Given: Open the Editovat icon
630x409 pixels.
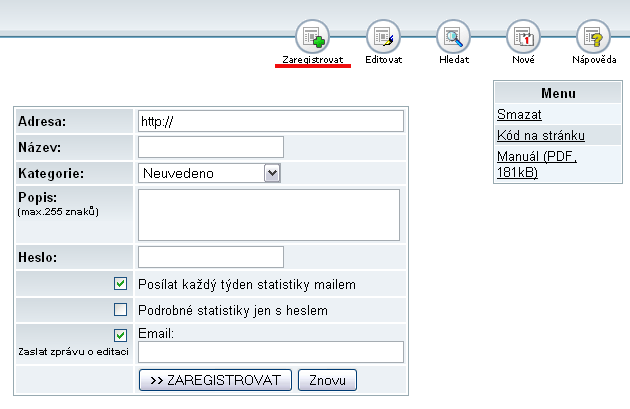Looking at the screenshot, I should click(383, 37).
